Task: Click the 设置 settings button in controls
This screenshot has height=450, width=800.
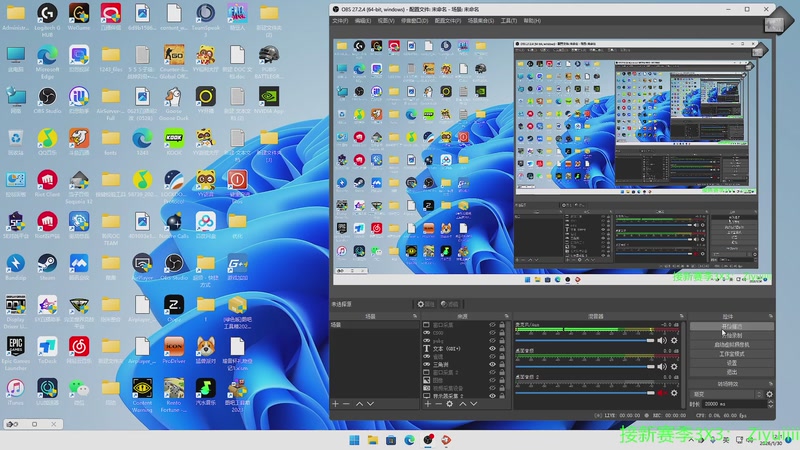Action: coord(733,363)
